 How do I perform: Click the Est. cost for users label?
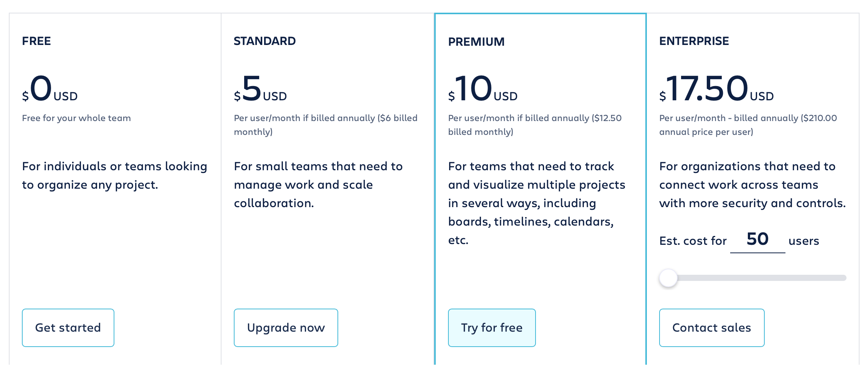[693, 241]
